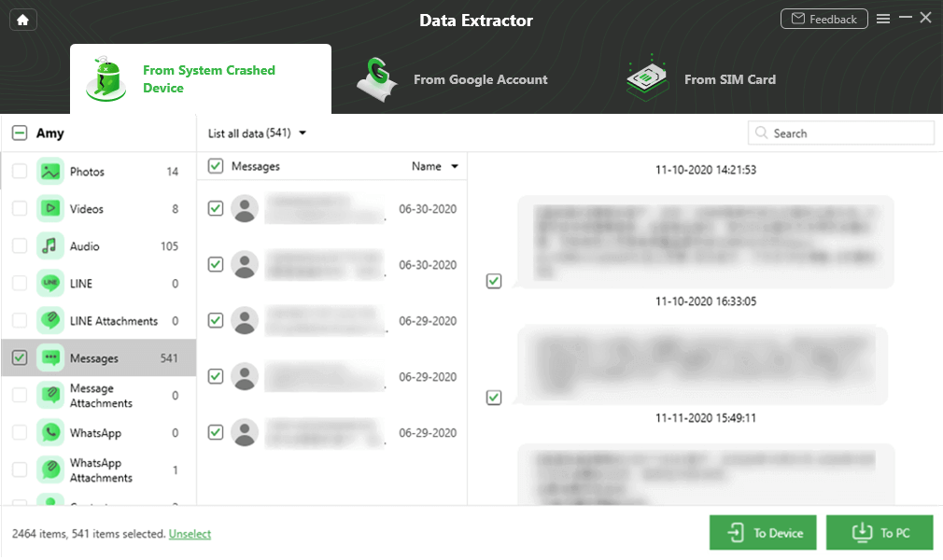
Task: Click the LINE app icon
Action: [50, 284]
